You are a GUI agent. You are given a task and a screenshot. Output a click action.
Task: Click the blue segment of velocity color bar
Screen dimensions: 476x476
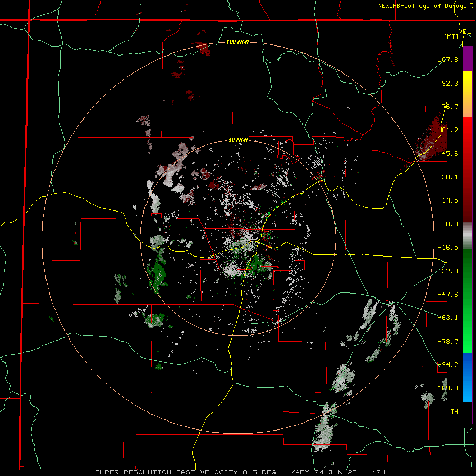467,377
